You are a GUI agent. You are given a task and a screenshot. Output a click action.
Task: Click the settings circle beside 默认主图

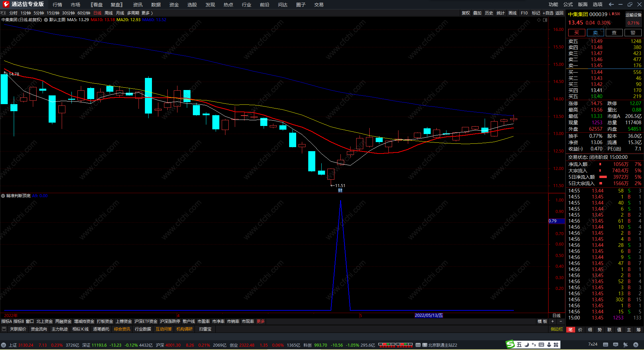[x=46, y=20]
